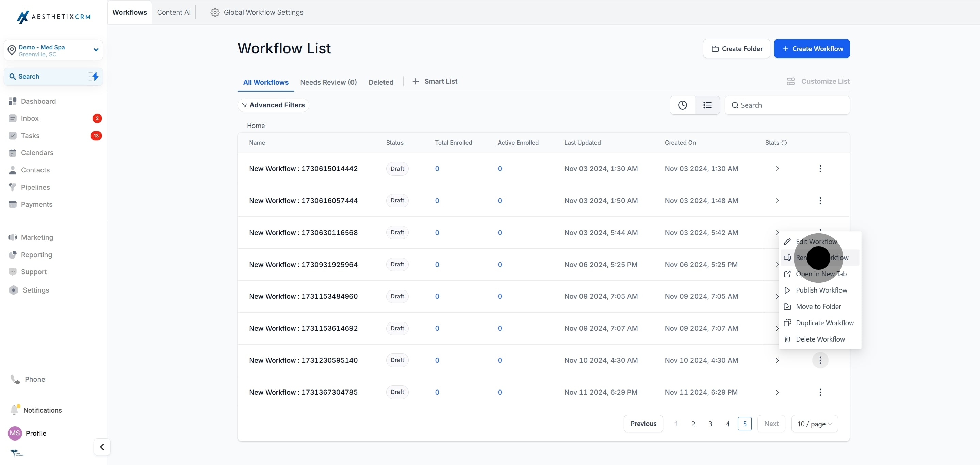Check Notifications at the bottom sidebar
980x465 pixels.
pyautogui.click(x=42, y=410)
